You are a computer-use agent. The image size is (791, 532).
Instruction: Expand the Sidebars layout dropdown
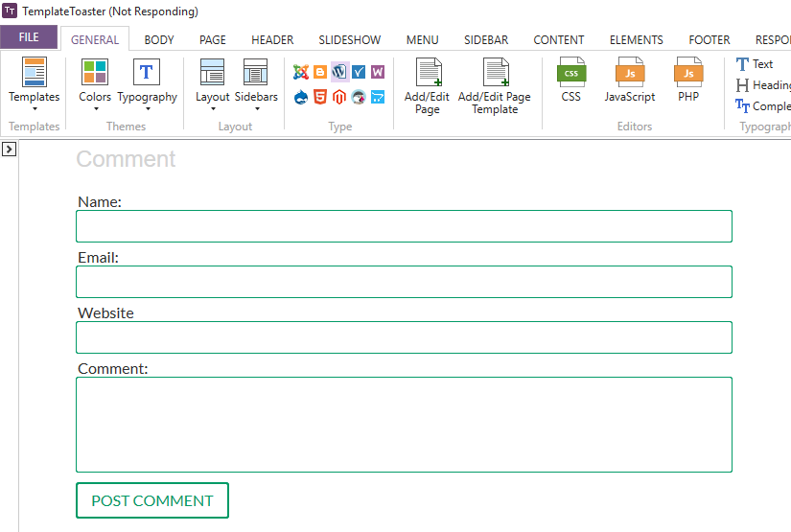(256, 84)
